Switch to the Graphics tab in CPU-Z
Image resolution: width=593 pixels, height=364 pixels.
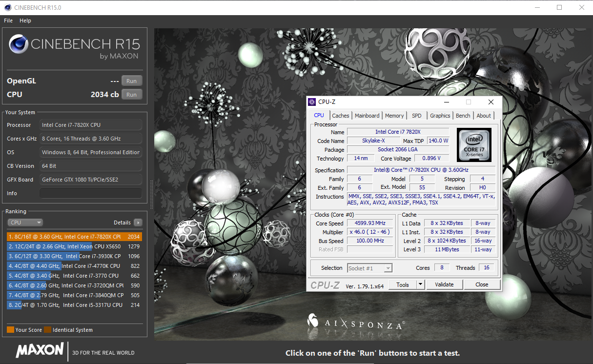[440, 116]
